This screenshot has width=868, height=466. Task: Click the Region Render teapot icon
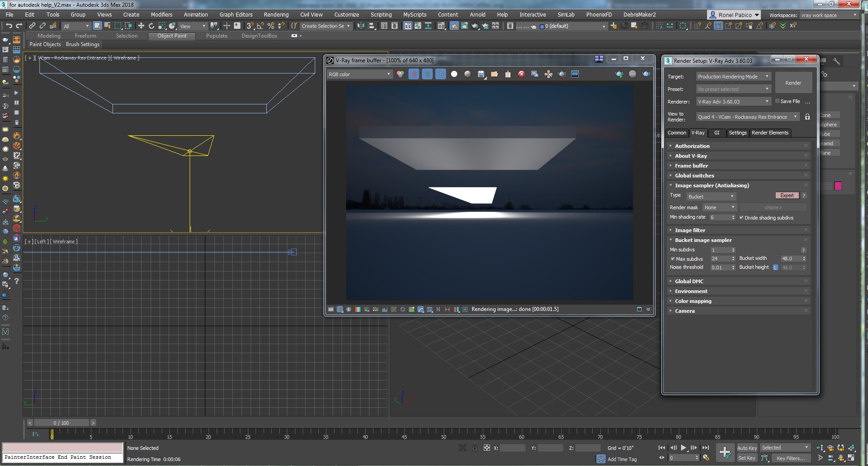point(562,74)
